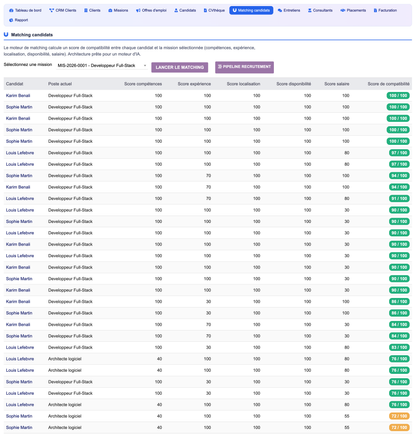Click the Matching candidats page heading
416x445 pixels.
[x=32, y=35]
